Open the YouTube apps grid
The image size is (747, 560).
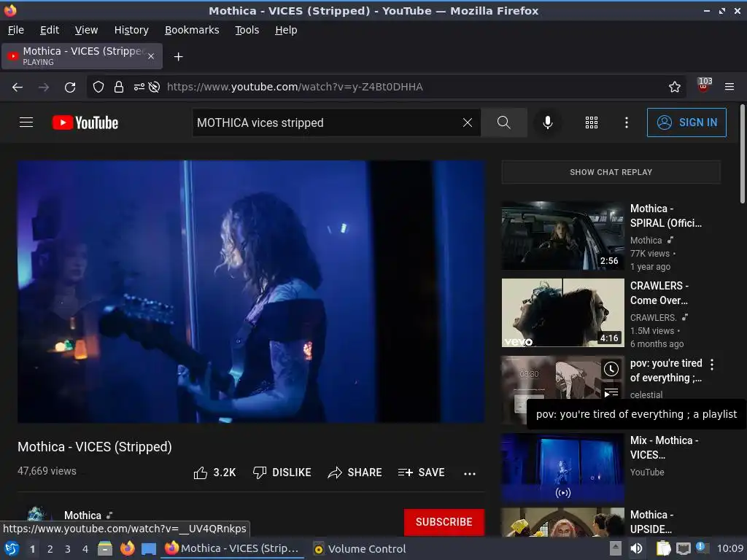591,122
